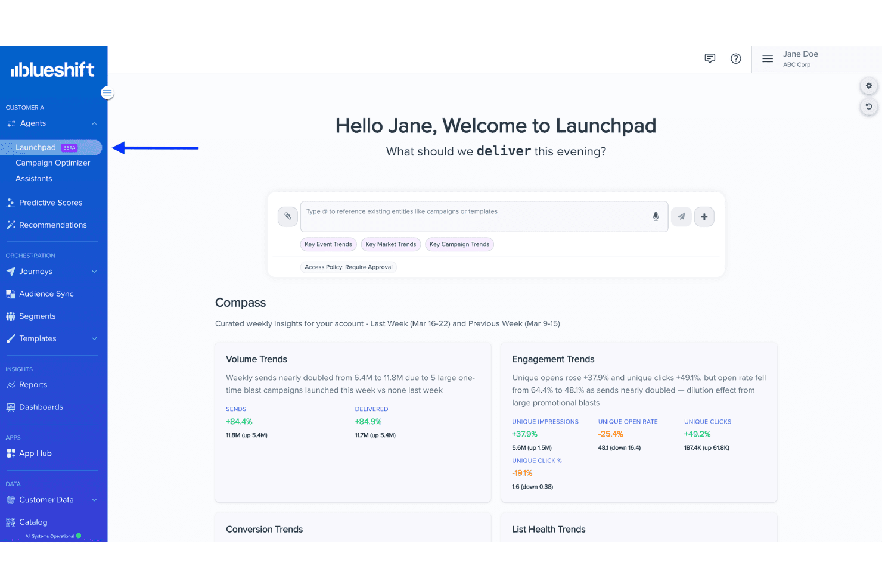Screen dimensions: 882x588
Task: Open the Catalog page
Action: [x=33, y=522]
